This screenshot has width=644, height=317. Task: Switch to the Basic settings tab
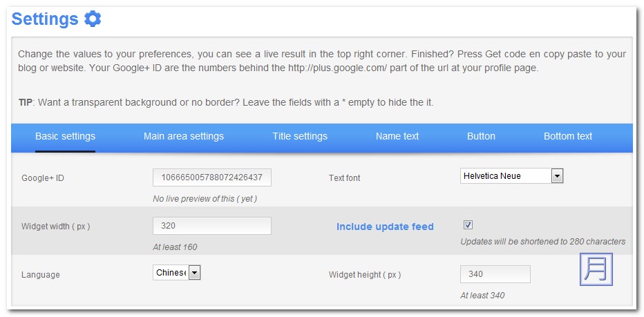[65, 136]
